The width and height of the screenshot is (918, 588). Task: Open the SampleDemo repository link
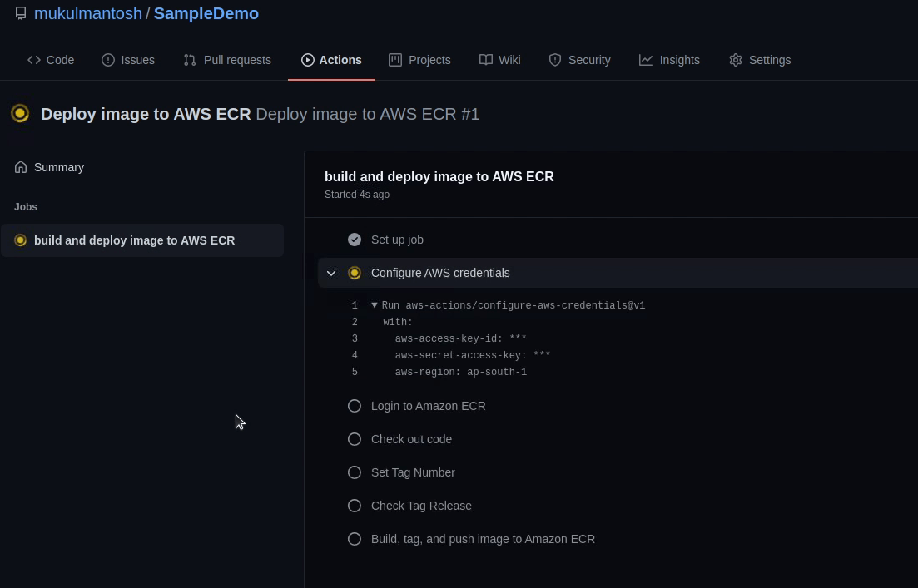click(x=206, y=13)
